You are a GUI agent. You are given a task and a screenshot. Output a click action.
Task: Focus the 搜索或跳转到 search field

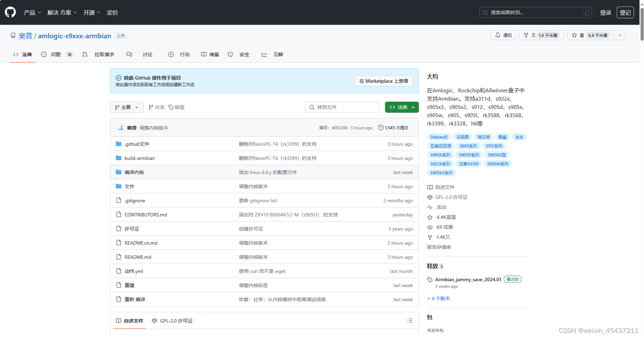535,12
